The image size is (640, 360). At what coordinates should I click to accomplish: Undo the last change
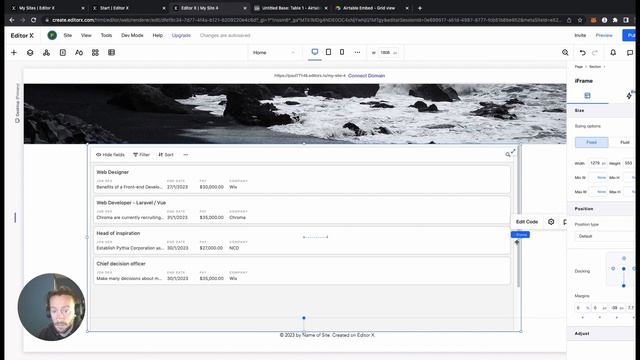pyautogui.click(x=582, y=52)
